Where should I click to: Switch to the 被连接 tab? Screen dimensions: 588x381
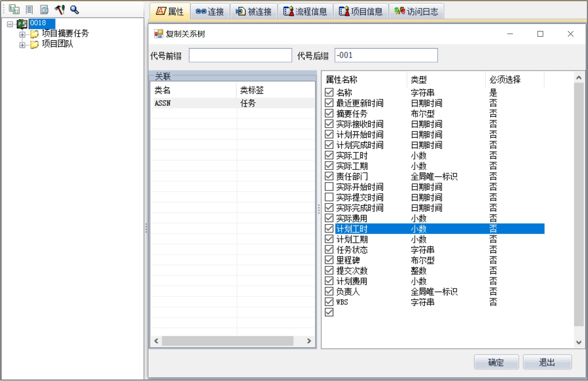[x=254, y=11]
